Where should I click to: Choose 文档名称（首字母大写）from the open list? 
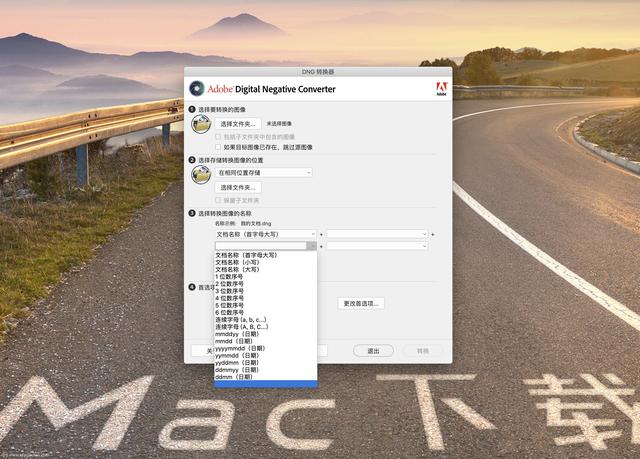point(266,255)
